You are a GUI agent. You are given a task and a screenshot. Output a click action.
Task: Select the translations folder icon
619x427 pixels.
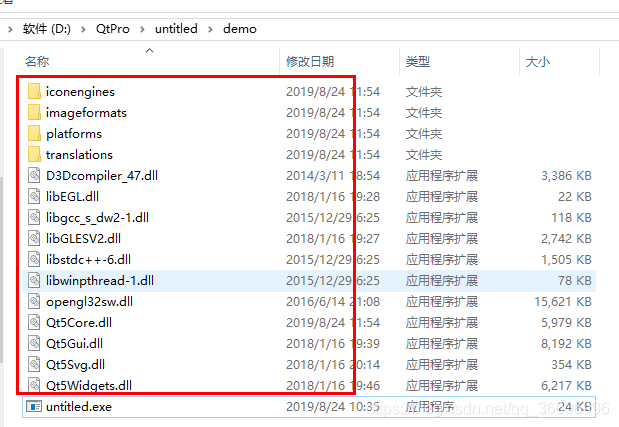[34, 154]
